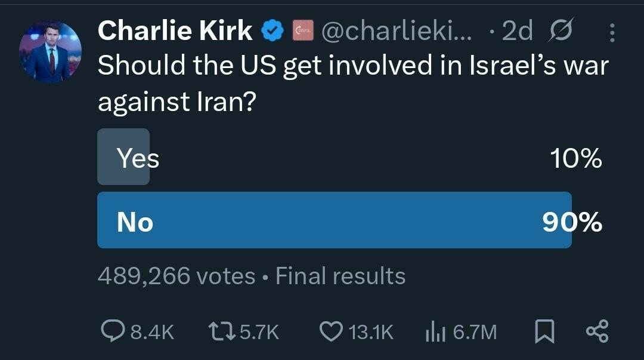Open the reply comments icon

coord(113,331)
